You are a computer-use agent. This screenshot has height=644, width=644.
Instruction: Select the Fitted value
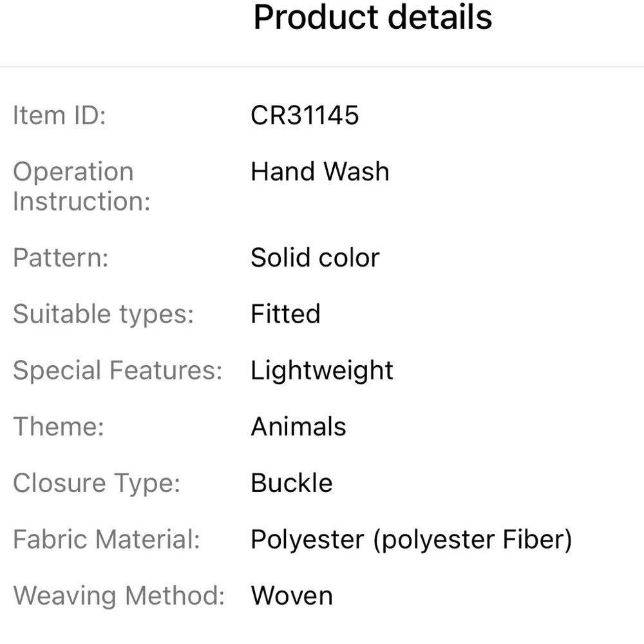pos(285,314)
